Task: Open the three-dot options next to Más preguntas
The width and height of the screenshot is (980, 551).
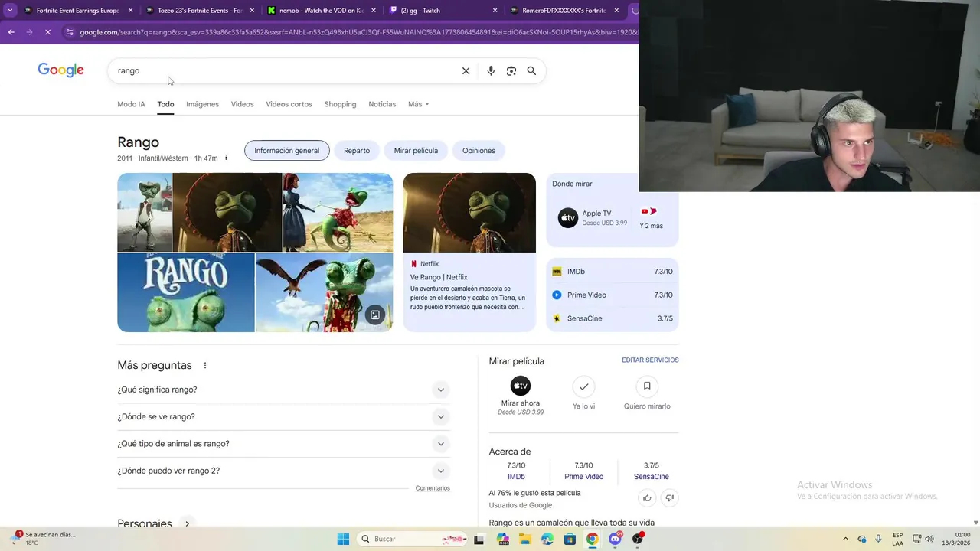Action: click(204, 365)
